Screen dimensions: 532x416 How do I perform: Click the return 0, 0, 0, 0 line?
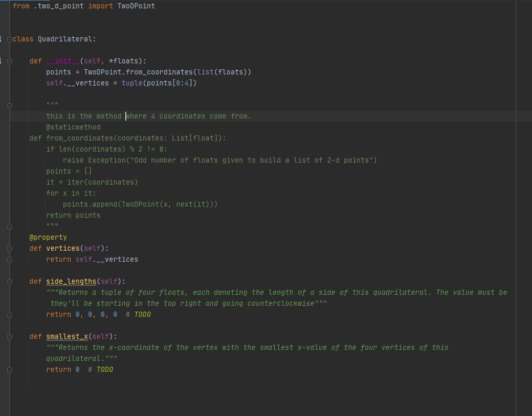click(81, 314)
